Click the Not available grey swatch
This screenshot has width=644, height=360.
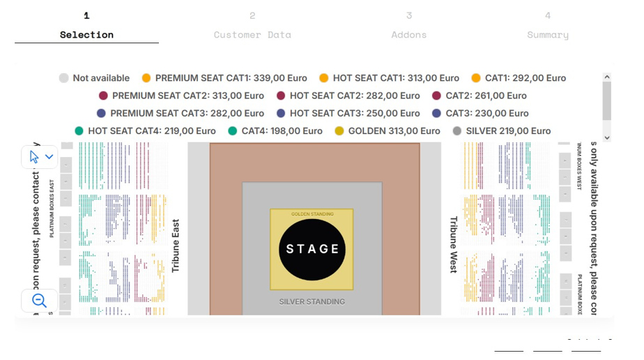click(x=63, y=78)
